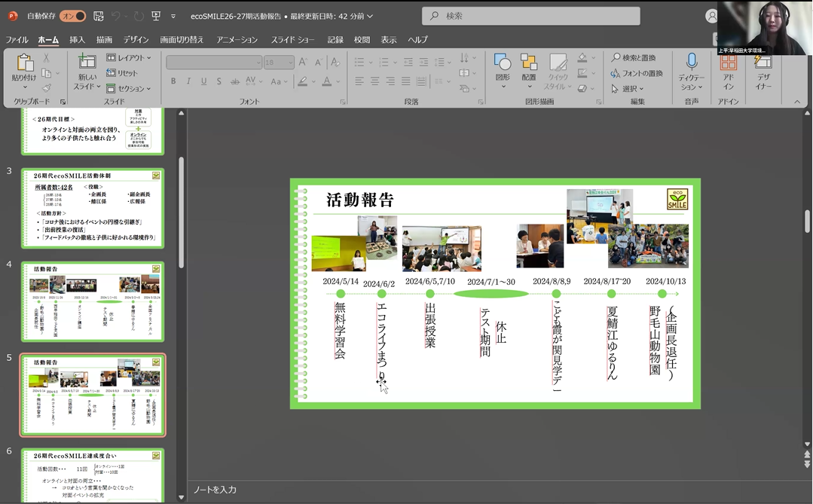
Task: Open Shapes (図形) gallery icon
Action: (x=503, y=63)
